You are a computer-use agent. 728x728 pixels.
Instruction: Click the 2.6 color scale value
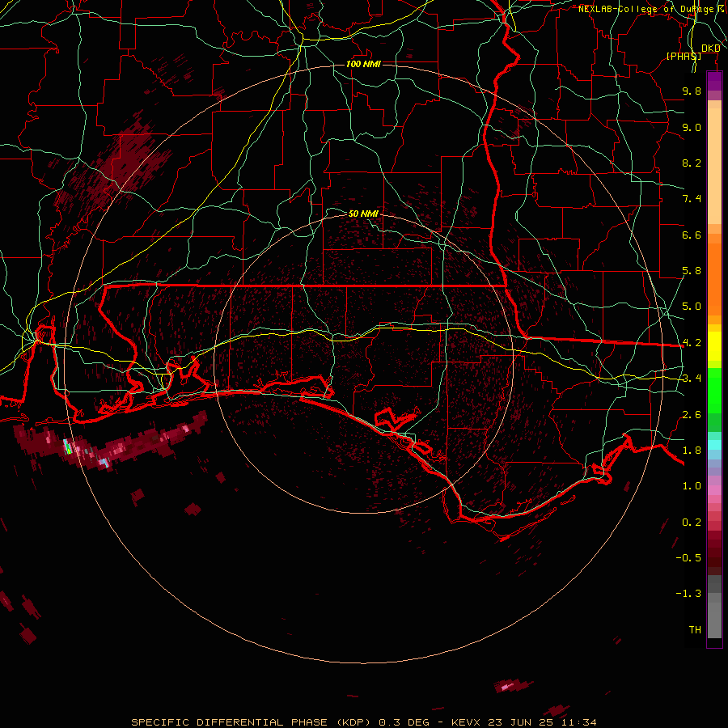point(692,414)
